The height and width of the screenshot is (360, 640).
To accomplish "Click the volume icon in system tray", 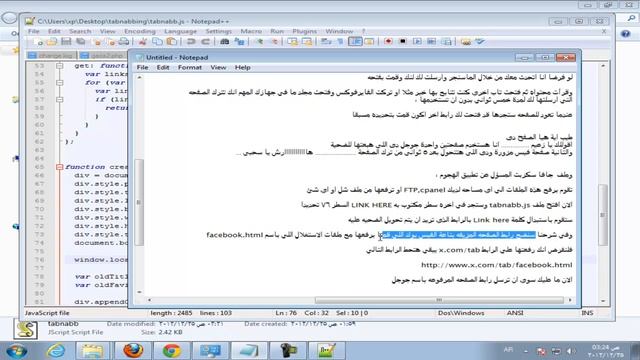I will [x=571, y=351].
